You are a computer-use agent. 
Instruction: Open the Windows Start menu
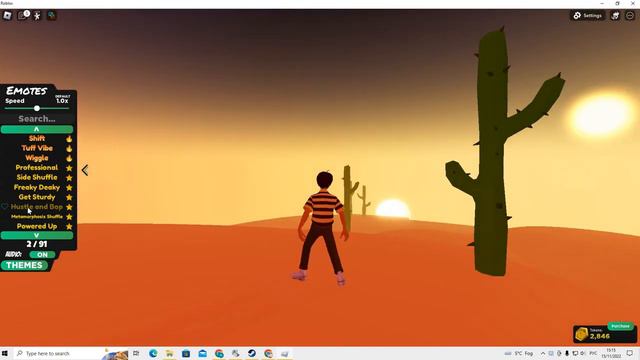click(5, 353)
